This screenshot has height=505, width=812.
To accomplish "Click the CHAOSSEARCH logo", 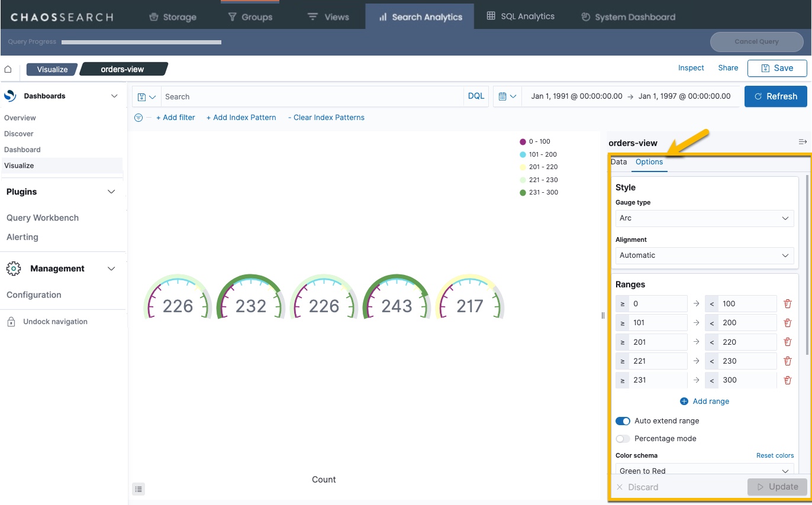I will pos(62,17).
